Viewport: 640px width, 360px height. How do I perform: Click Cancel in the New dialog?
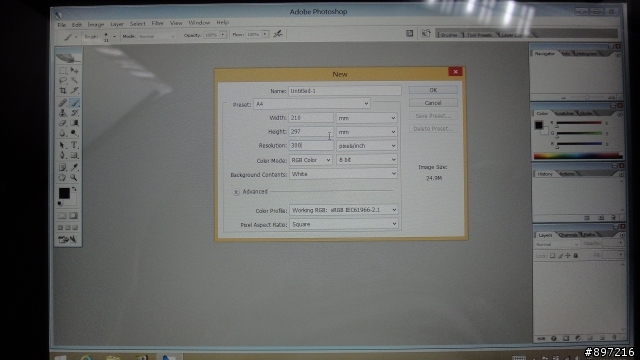[433, 103]
